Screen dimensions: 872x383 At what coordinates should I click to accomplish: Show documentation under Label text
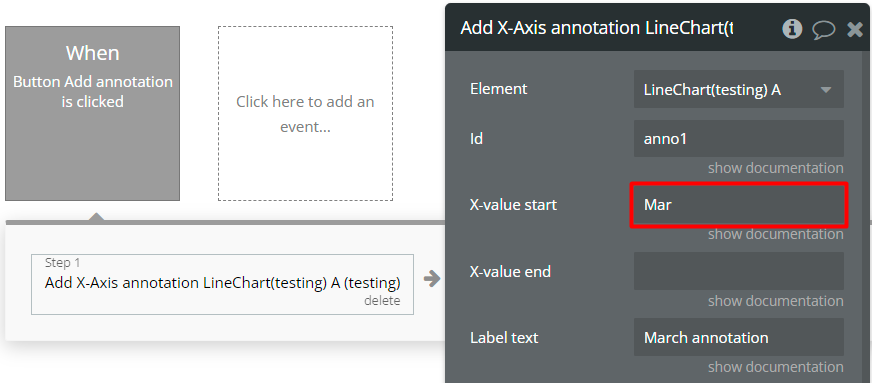(x=775, y=367)
